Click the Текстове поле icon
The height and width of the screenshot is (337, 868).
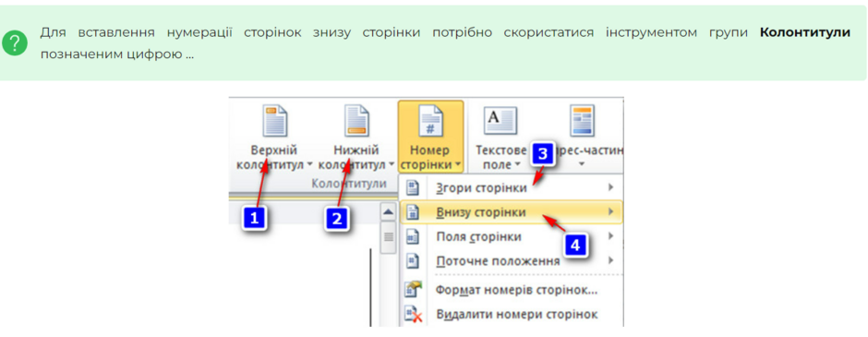click(500, 121)
